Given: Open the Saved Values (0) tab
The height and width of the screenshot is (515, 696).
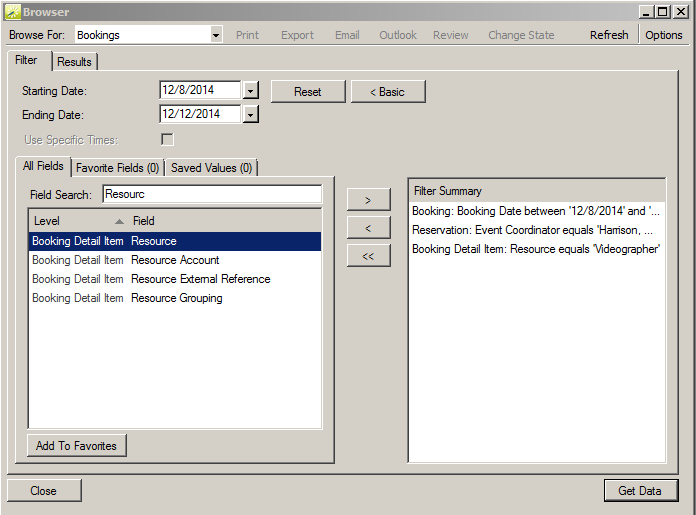Looking at the screenshot, I should tap(211, 168).
